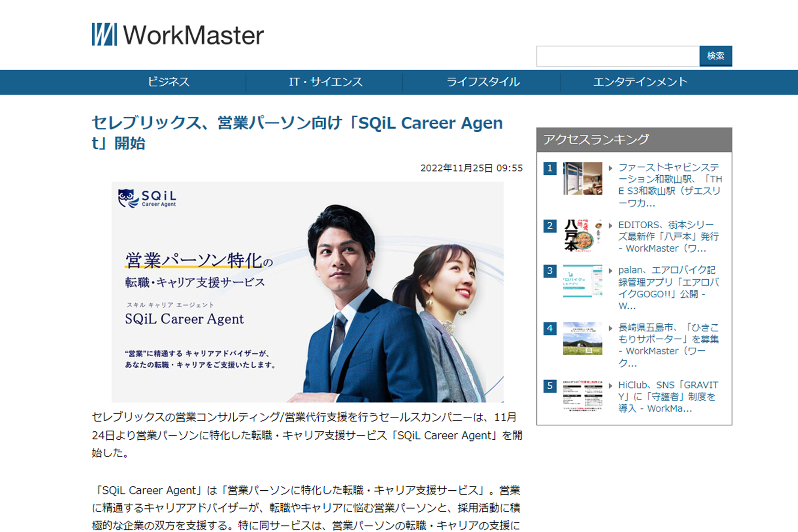
Task: Open the IT・サイエンス menu
Action: tap(325, 82)
